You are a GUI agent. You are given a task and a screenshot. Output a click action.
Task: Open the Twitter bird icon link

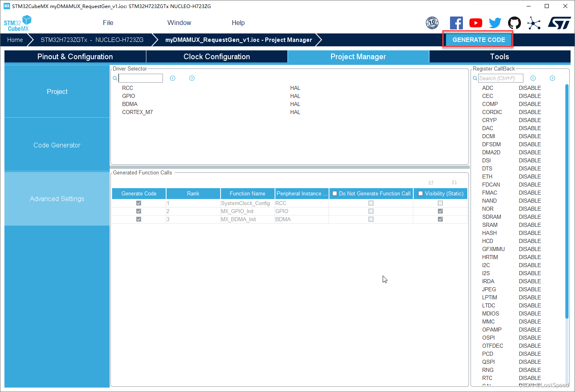pyautogui.click(x=495, y=23)
